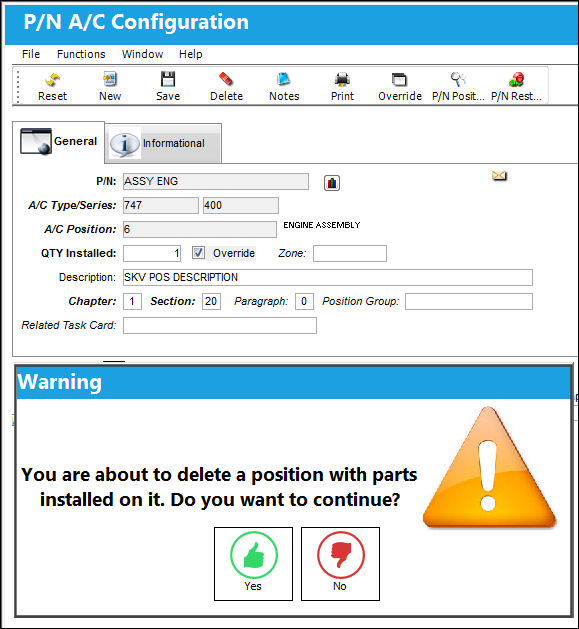
Task: Click the A/C Series field showing 400
Action: pos(241,205)
